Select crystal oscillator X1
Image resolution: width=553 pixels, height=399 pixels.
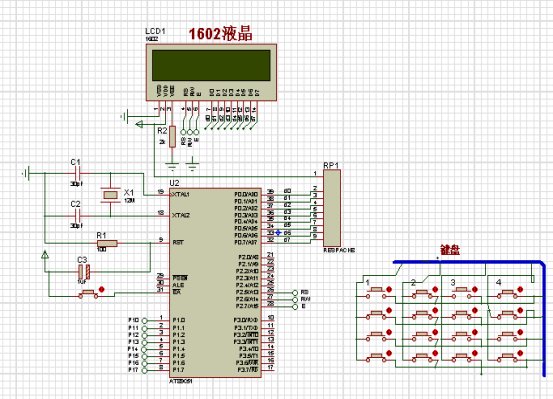click(110, 195)
